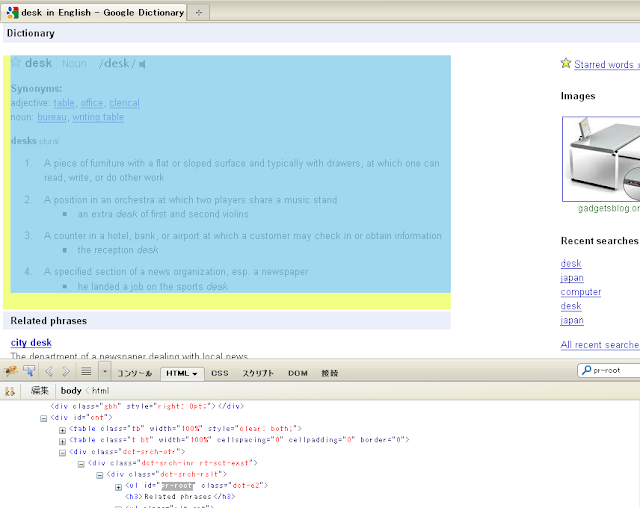Star the word desk
The height and width of the screenshot is (508, 640).
pos(16,62)
